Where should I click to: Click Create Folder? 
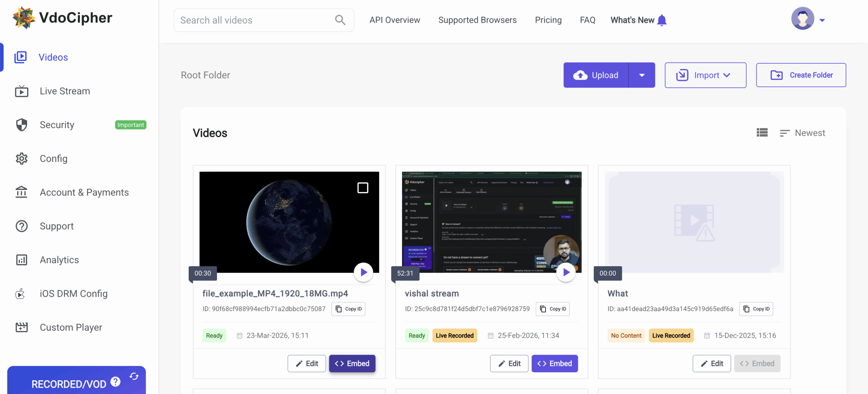[801, 75]
